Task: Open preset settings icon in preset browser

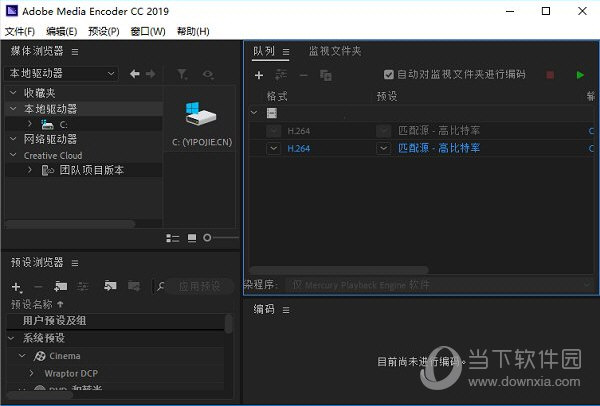Action: click(x=83, y=286)
